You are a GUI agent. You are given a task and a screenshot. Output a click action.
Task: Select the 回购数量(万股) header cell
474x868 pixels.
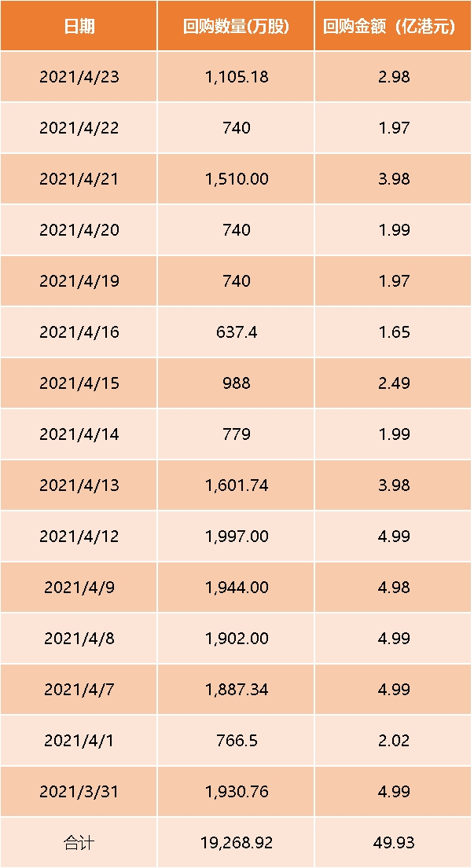pos(236,26)
